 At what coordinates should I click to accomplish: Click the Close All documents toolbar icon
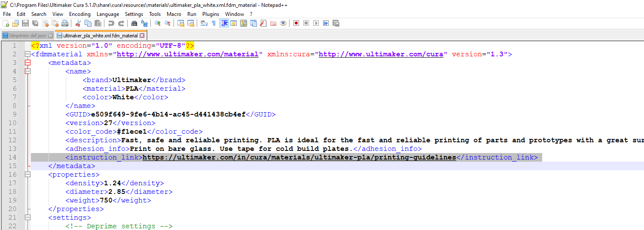pos(55,23)
